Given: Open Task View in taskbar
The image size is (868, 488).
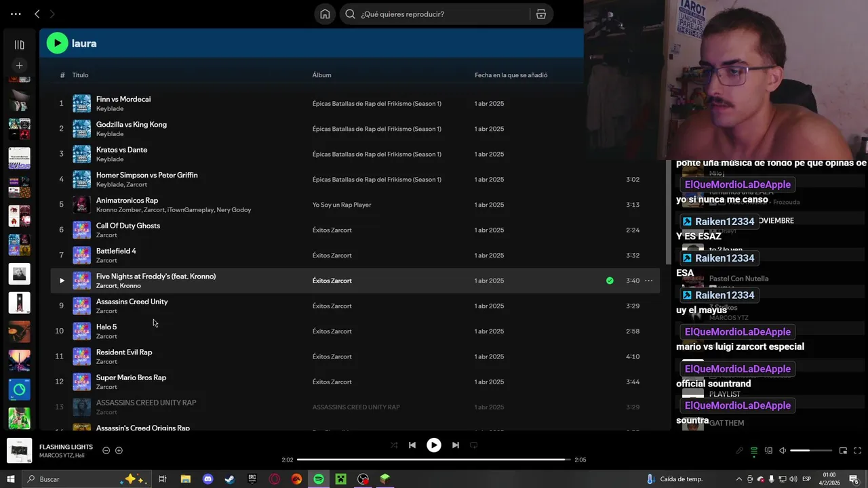Looking at the screenshot, I should (163, 479).
